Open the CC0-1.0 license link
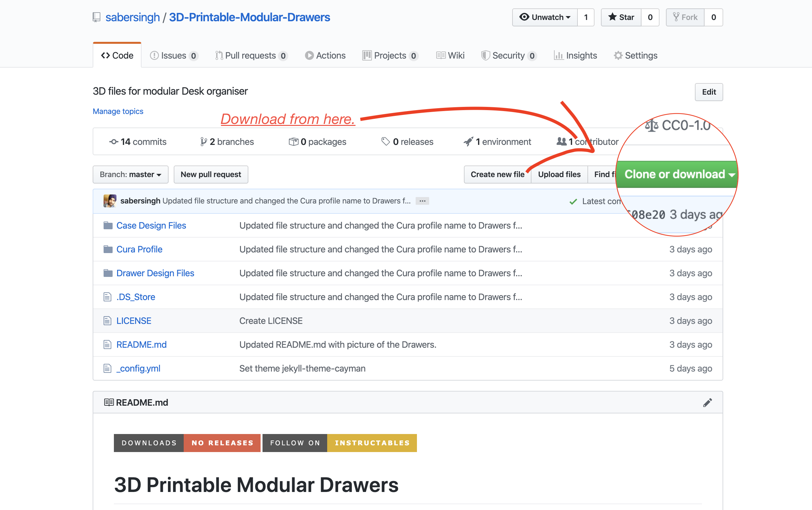 678,126
